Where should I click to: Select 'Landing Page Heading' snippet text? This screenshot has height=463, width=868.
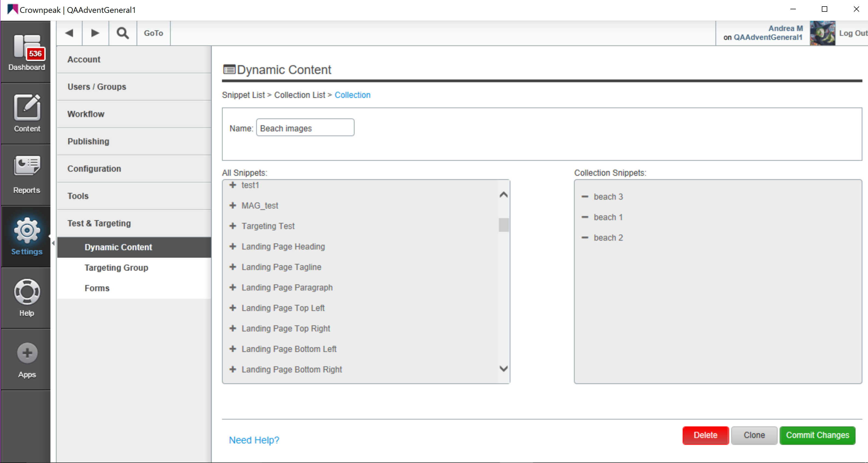pyautogui.click(x=283, y=246)
